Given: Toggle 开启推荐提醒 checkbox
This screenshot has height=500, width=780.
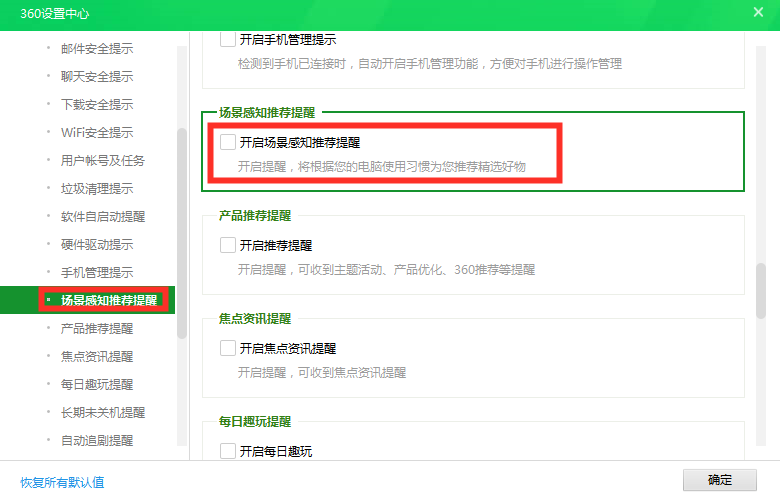Looking at the screenshot, I should click(x=228, y=245).
